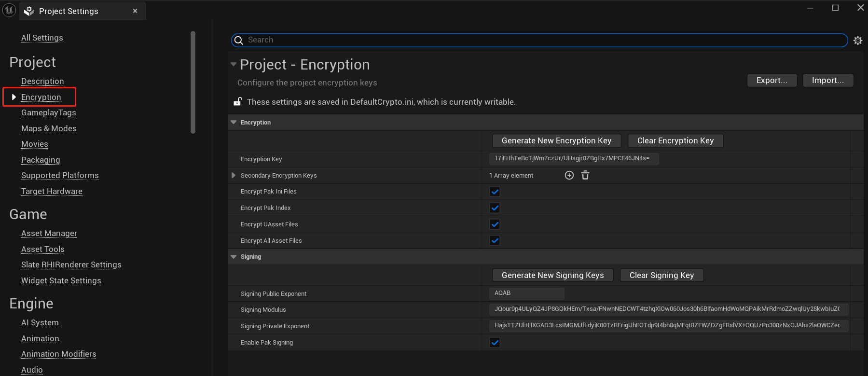Collapse the Signing section
The image size is (868, 376).
point(234,257)
